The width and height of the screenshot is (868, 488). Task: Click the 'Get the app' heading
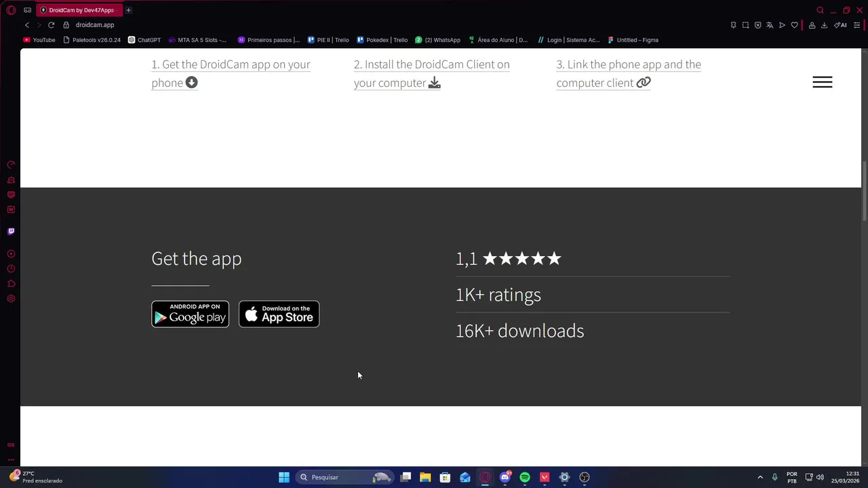click(x=196, y=258)
